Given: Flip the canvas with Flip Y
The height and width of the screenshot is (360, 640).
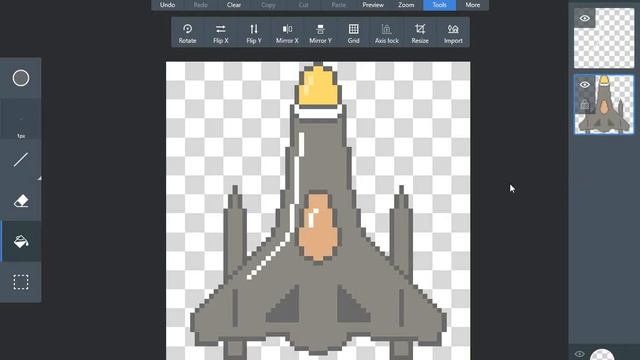Looking at the screenshot, I should [x=254, y=33].
